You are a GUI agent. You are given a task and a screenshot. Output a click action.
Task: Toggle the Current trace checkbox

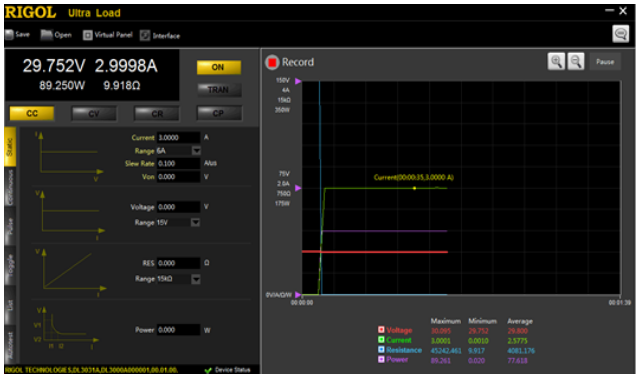[x=381, y=339]
